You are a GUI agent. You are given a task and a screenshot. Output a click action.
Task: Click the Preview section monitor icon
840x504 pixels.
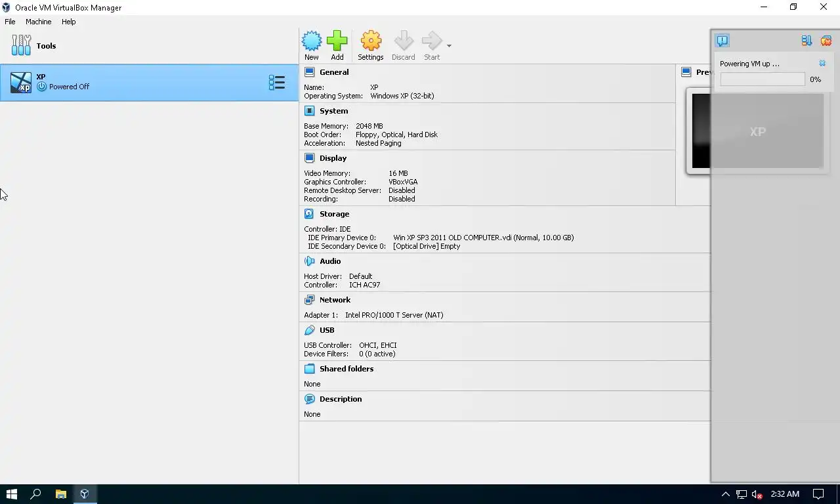tap(686, 72)
